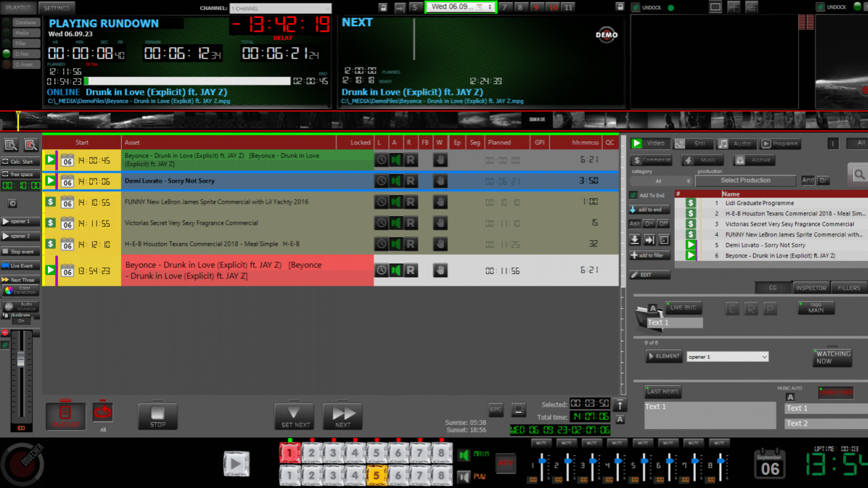
Task: Toggle the Add To End checkbox
Action: (633, 195)
